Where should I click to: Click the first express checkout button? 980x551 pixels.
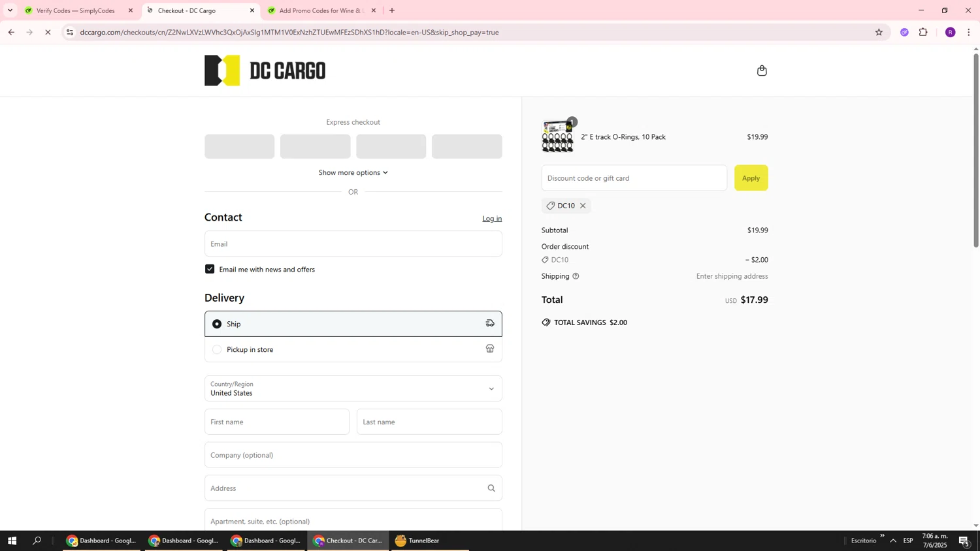[239, 146]
